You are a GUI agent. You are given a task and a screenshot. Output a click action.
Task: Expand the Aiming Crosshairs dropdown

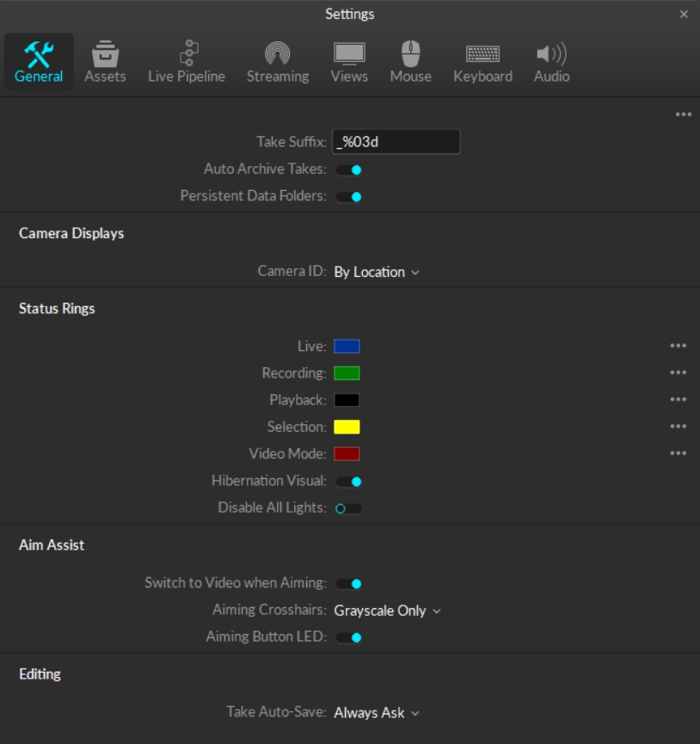387,611
